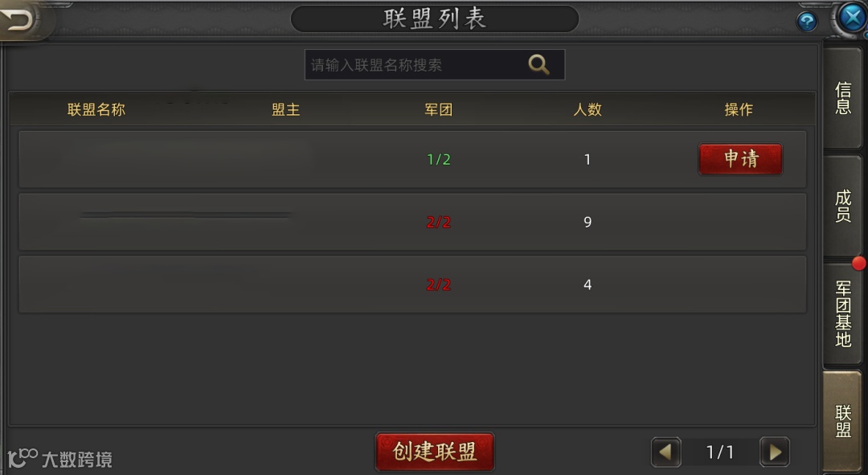
Task: Switch to the 信息 tab
Action: pyautogui.click(x=842, y=98)
